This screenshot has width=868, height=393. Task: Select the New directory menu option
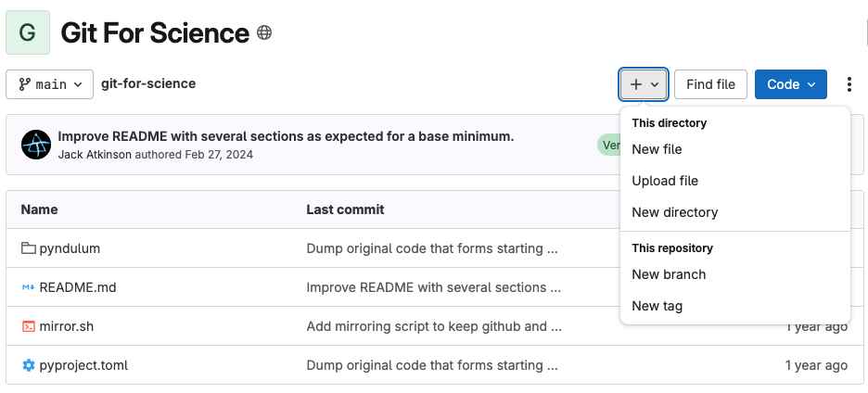click(674, 212)
